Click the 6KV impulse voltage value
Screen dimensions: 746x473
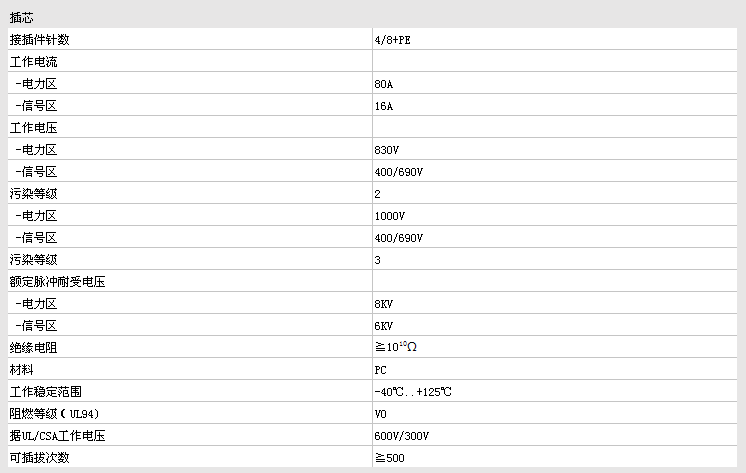coord(383,326)
